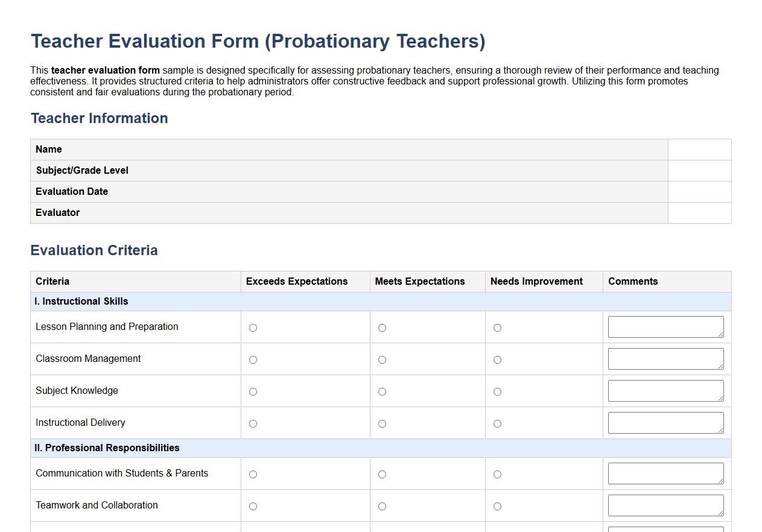Click the Comments box for Classroom Management
The width and height of the screenshot is (762, 532).
[665, 358]
